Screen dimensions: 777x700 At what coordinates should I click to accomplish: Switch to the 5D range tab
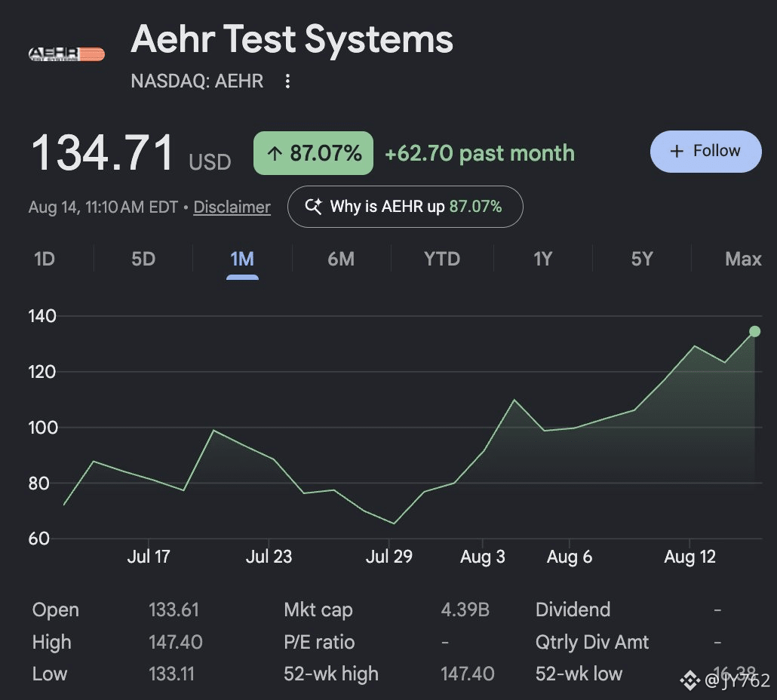pos(143,259)
